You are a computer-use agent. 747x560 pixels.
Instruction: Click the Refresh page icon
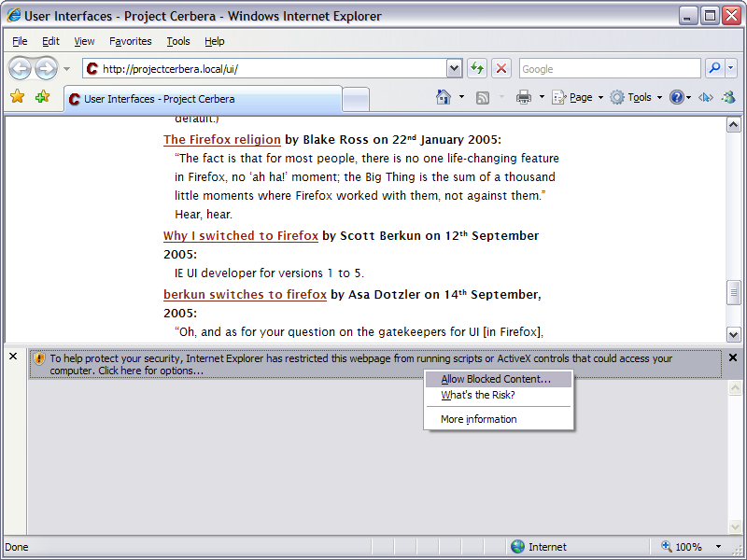click(x=477, y=68)
